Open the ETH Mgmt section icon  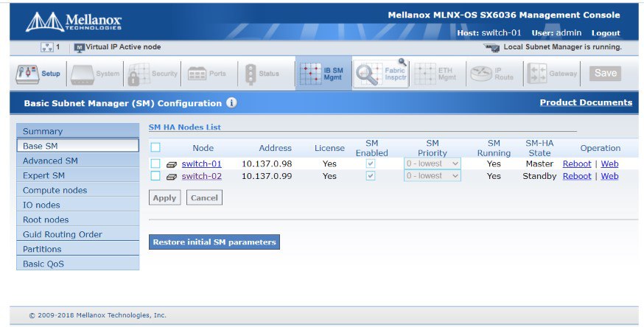425,74
